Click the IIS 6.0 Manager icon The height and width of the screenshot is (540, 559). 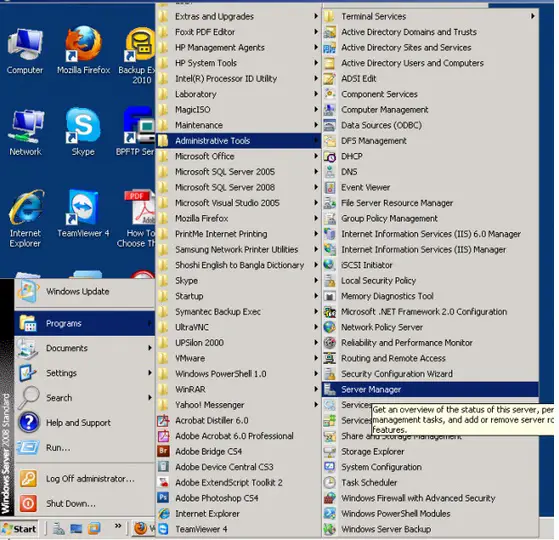[x=330, y=234]
